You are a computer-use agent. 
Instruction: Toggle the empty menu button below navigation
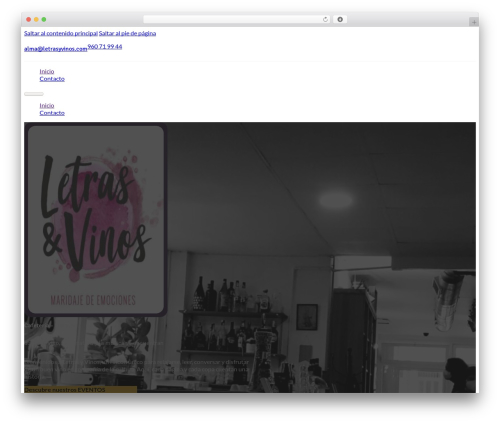pyautogui.click(x=34, y=94)
